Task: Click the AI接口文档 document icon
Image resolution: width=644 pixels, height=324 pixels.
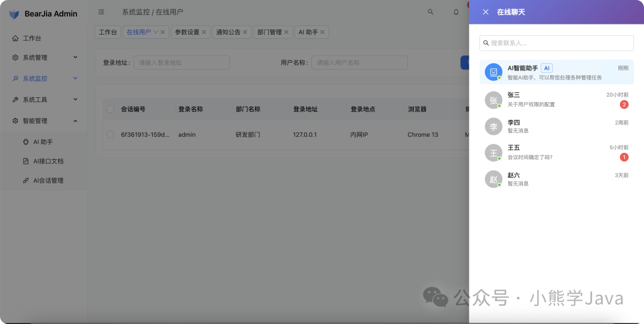Action: tap(26, 161)
